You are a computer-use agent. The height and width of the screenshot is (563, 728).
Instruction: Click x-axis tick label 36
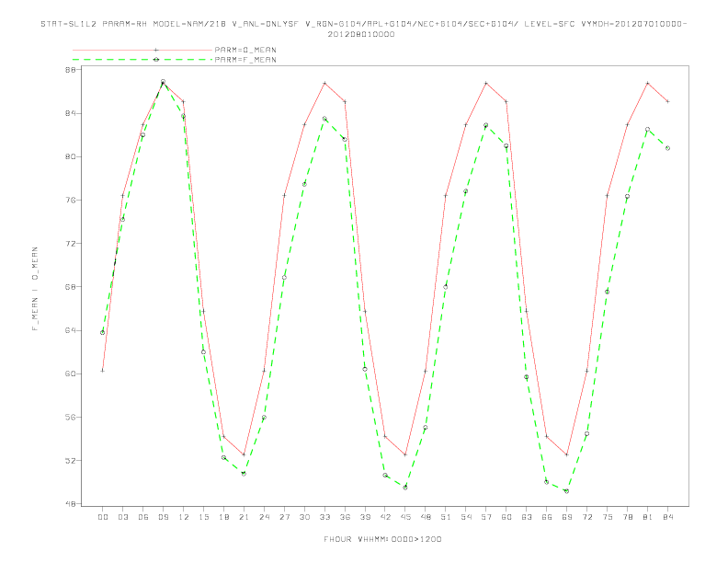[345, 517]
